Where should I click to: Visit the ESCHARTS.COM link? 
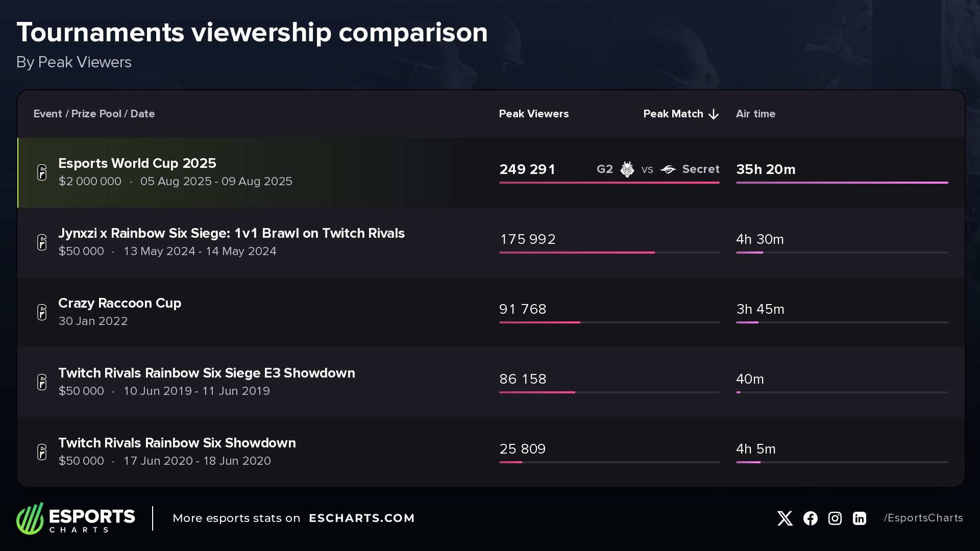coord(361,518)
